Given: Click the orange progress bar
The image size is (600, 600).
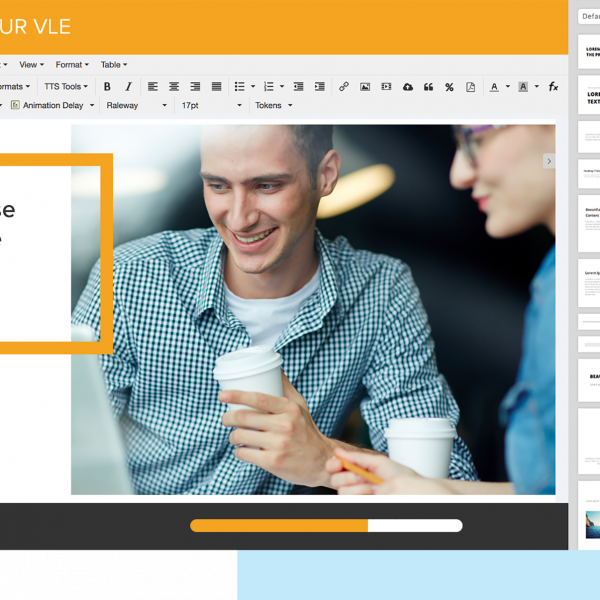Looking at the screenshot, I should pyautogui.click(x=279, y=525).
